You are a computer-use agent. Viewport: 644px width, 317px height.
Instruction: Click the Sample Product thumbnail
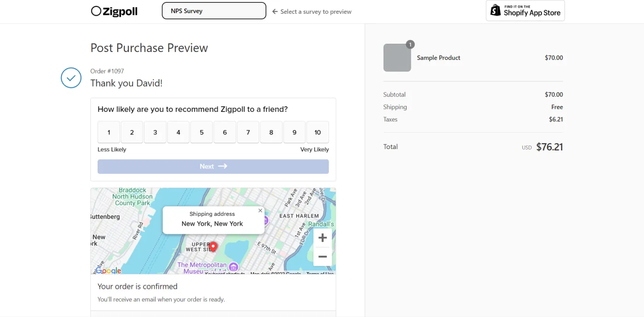pos(397,58)
